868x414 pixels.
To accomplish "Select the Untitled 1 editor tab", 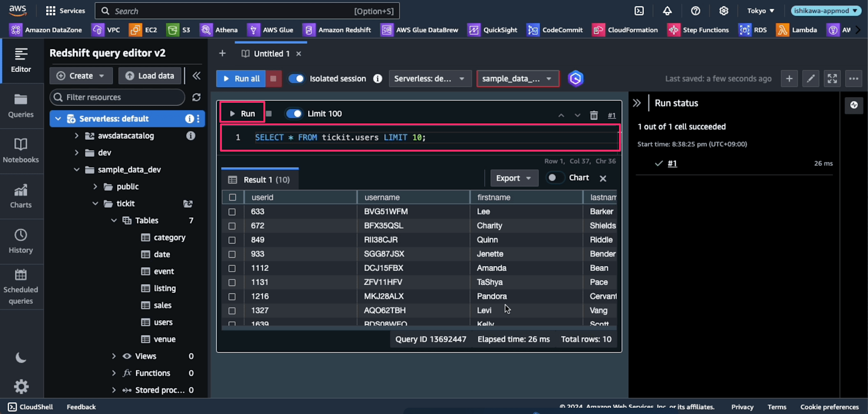I will (271, 53).
